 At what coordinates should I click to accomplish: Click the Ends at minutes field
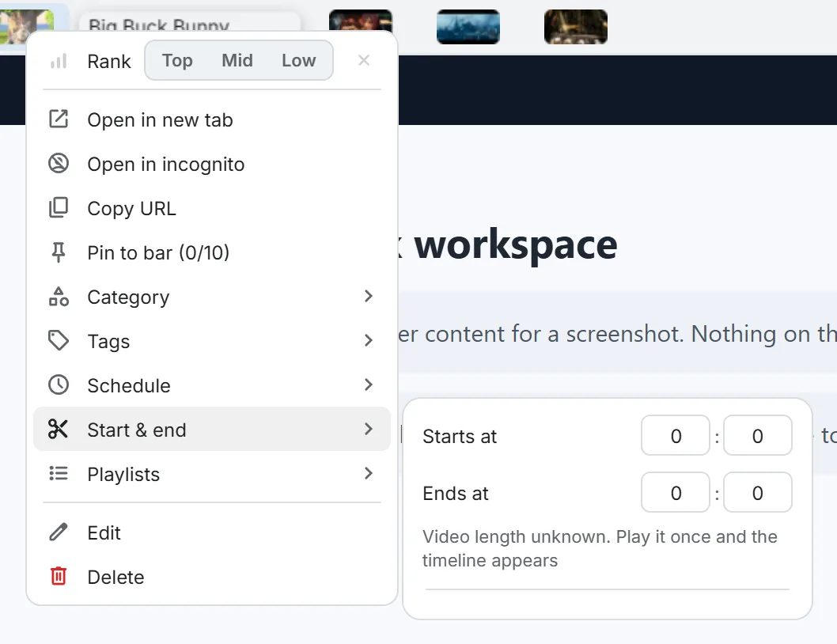(x=676, y=492)
